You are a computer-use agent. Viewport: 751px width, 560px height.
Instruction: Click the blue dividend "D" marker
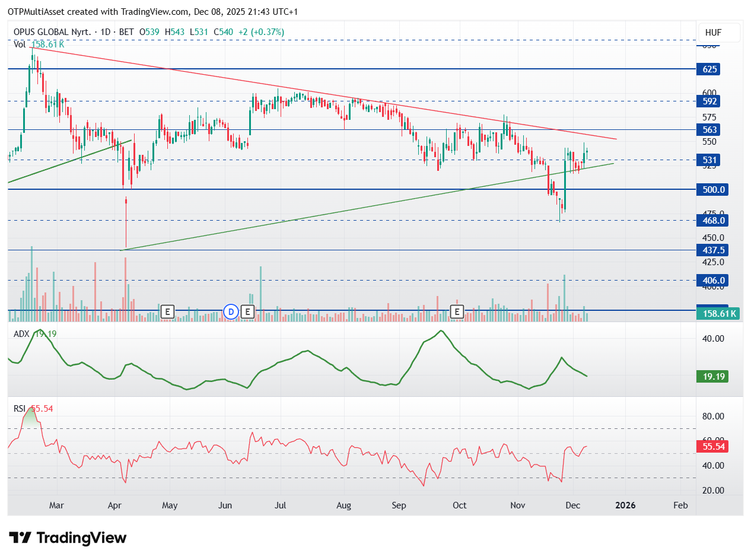click(x=231, y=311)
